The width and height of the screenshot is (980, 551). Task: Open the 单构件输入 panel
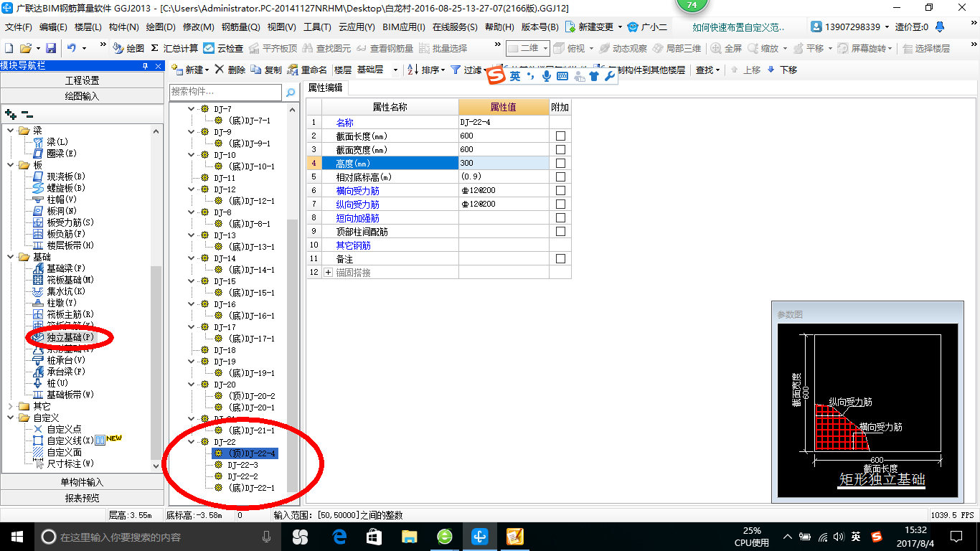[x=82, y=482]
